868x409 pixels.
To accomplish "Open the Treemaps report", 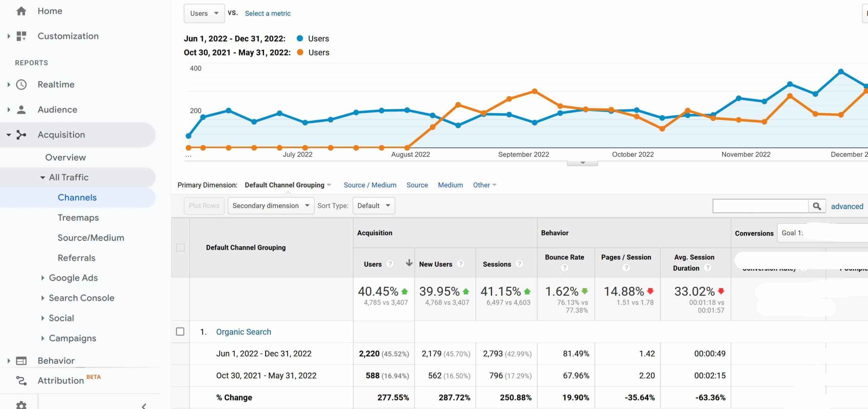I will 78,218.
